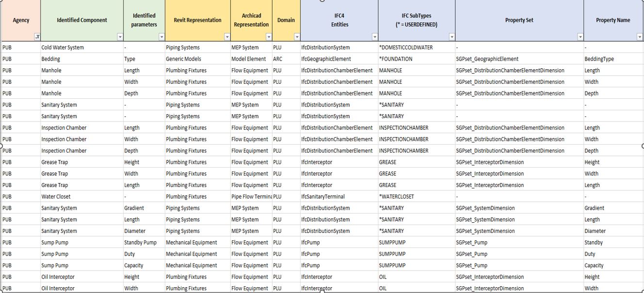This screenshot has height=293, width=644.
Task: Select the Cold Water System cell
Action: point(63,47)
